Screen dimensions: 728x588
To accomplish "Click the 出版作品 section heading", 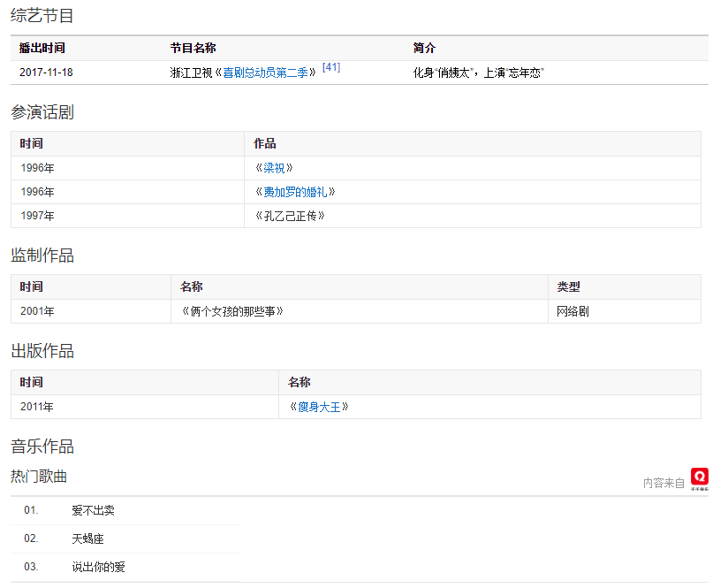I will pos(42,351).
